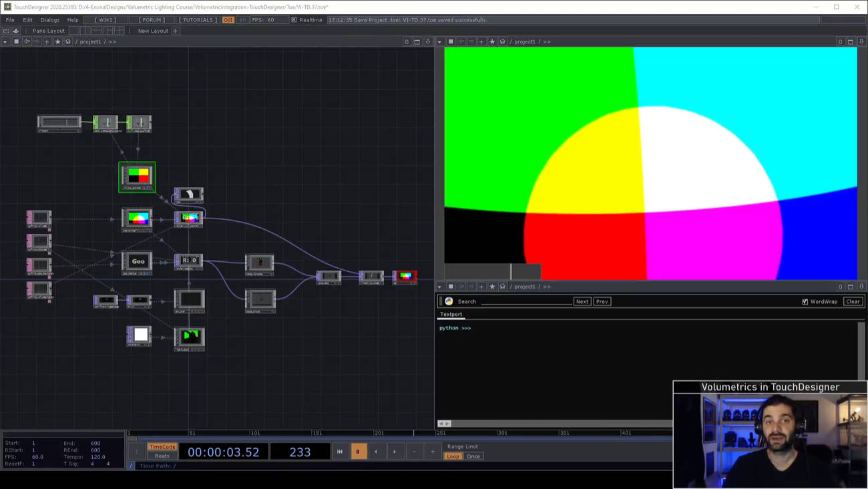Click bookmark star in left pane
The width and height of the screenshot is (868, 489).
pos(57,41)
